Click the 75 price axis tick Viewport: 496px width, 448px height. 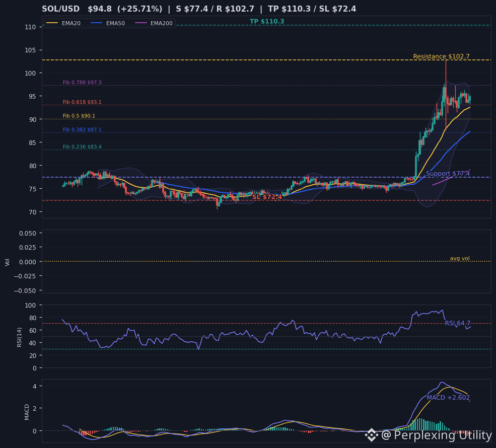coord(32,189)
